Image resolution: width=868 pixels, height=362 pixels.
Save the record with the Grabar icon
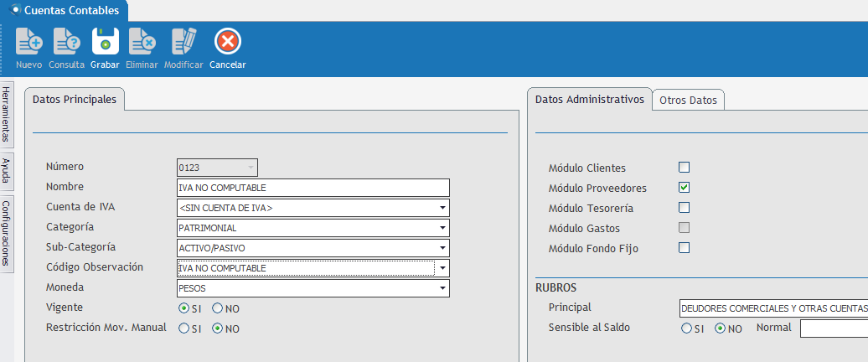coord(105,42)
